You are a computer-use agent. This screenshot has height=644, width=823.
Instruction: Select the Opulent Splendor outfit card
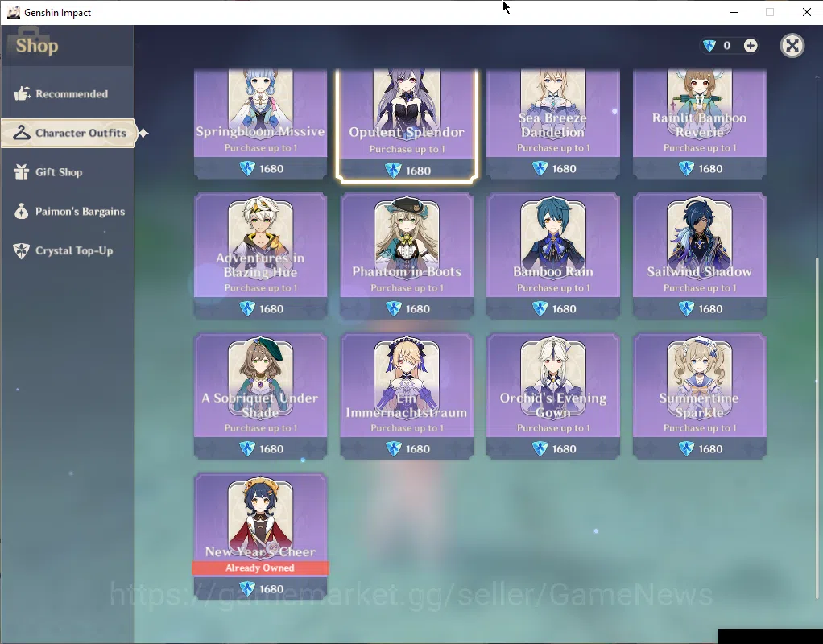(407, 125)
